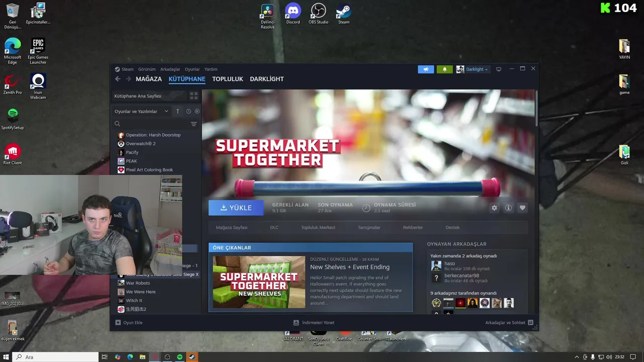The image size is (644, 362).
Task: Open Topluluk Merkezi for the game
Action: pos(318,227)
